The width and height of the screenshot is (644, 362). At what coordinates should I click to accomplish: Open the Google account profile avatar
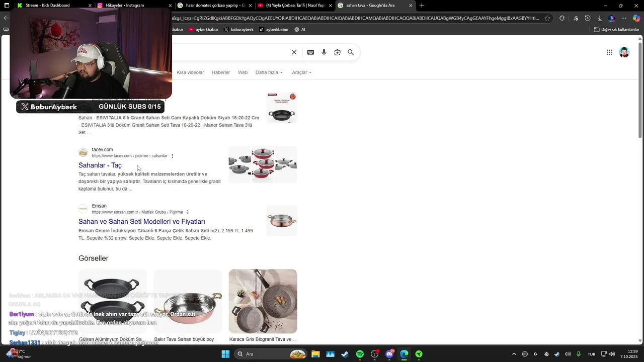point(624,52)
